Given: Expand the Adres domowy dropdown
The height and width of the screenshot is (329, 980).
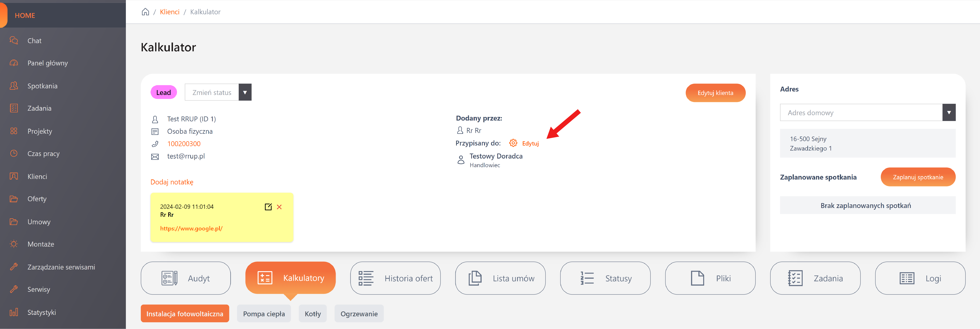Looking at the screenshot, I should tap(949, 113).
